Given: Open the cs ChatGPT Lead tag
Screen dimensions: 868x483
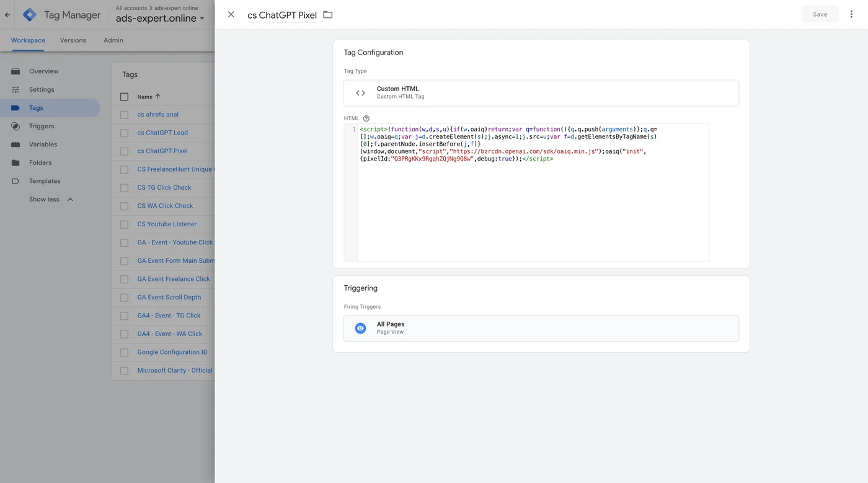Looking at the screenshot, I should click(x=162, y=133).
